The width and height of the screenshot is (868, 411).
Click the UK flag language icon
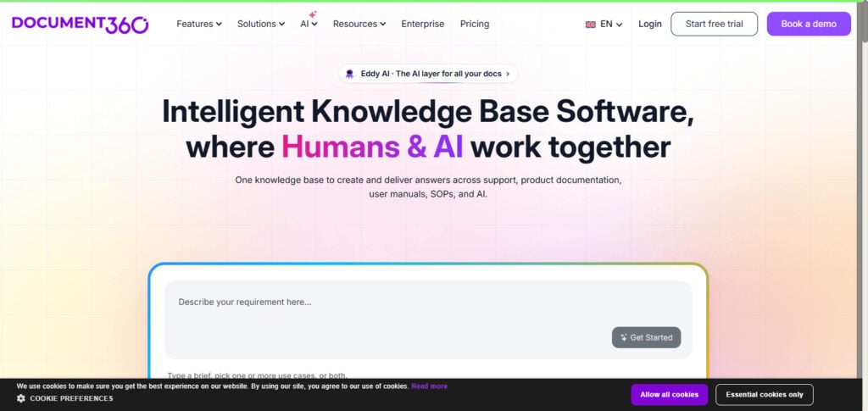[590, 25]
